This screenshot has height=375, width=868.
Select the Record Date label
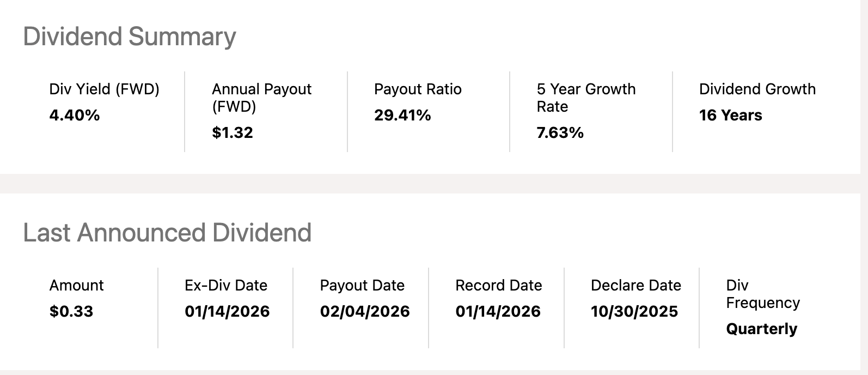[x=498, y=286]
